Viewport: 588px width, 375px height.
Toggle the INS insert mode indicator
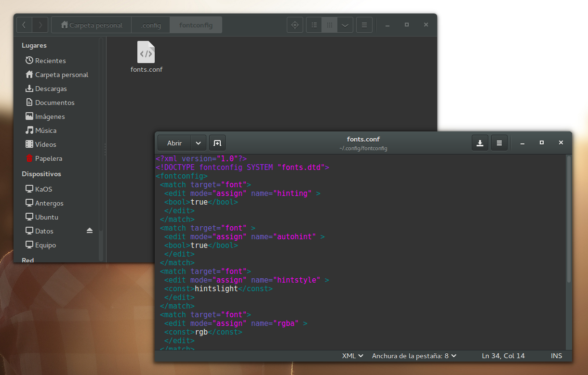(x=556, y=356)
